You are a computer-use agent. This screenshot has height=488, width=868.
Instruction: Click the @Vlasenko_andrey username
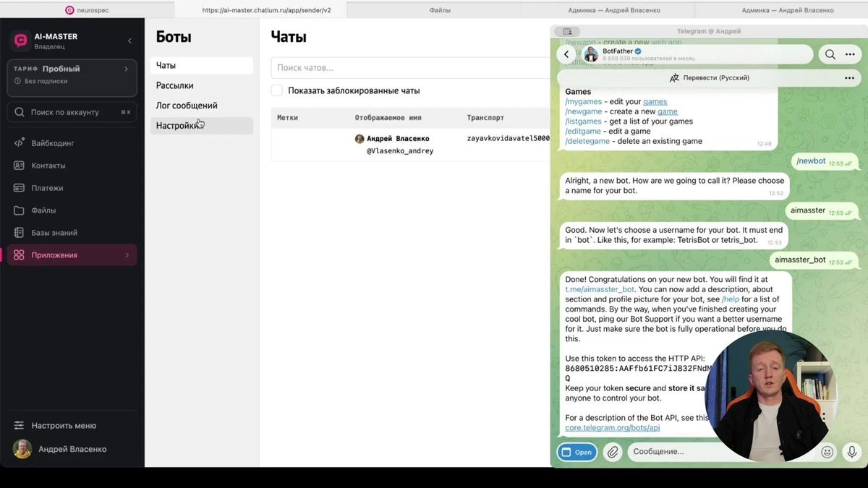click(400, 151)
